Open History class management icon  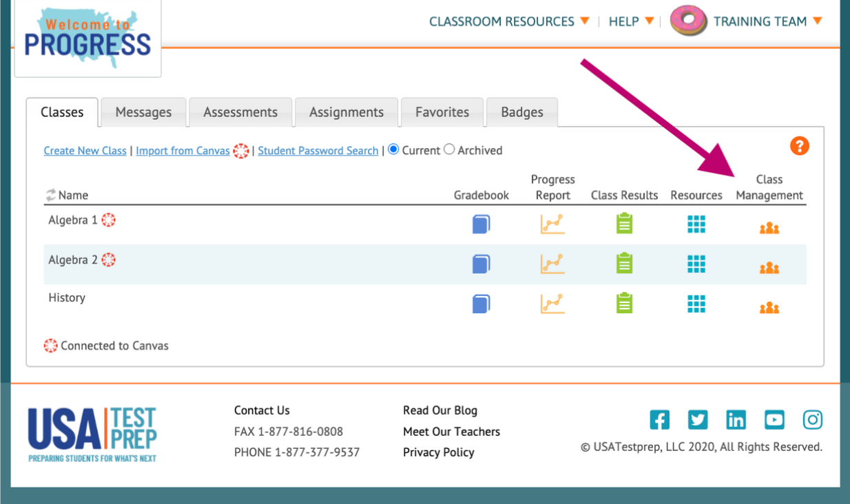click(x=769, y=308)
